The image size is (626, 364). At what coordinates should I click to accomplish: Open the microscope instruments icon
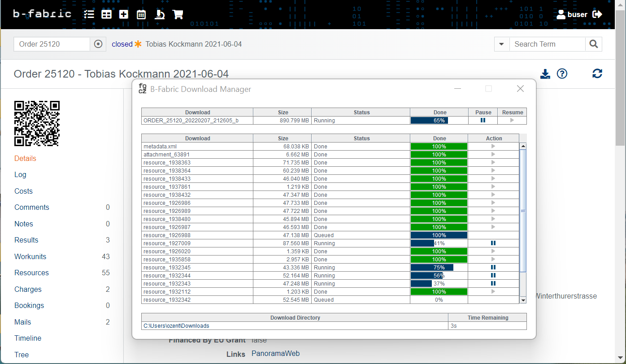tap(159, 14)
